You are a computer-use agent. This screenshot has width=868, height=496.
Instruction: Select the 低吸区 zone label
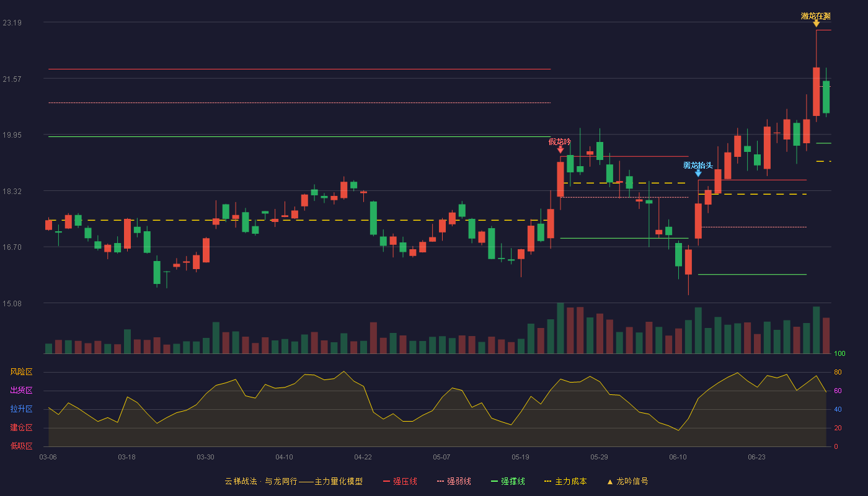point(21,446)
